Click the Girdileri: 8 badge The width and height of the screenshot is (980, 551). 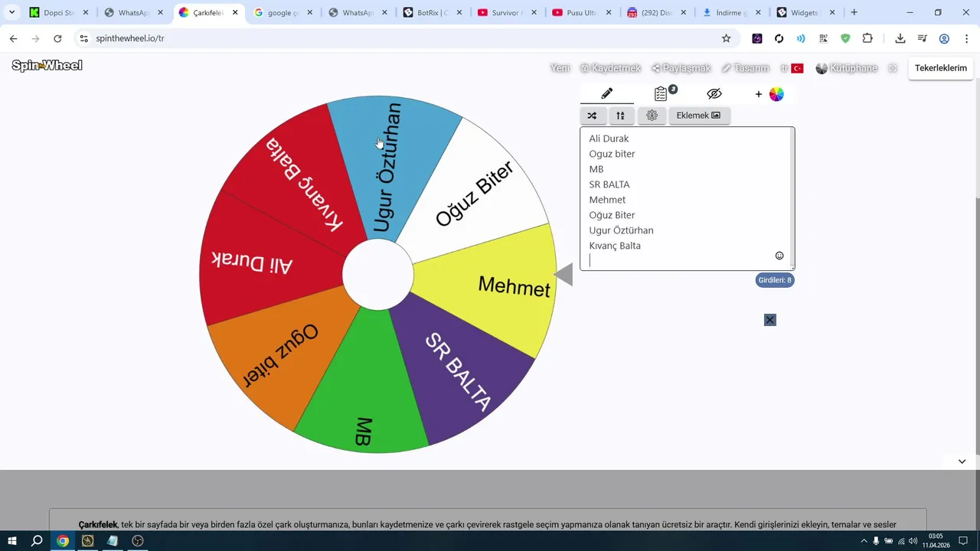775,280
